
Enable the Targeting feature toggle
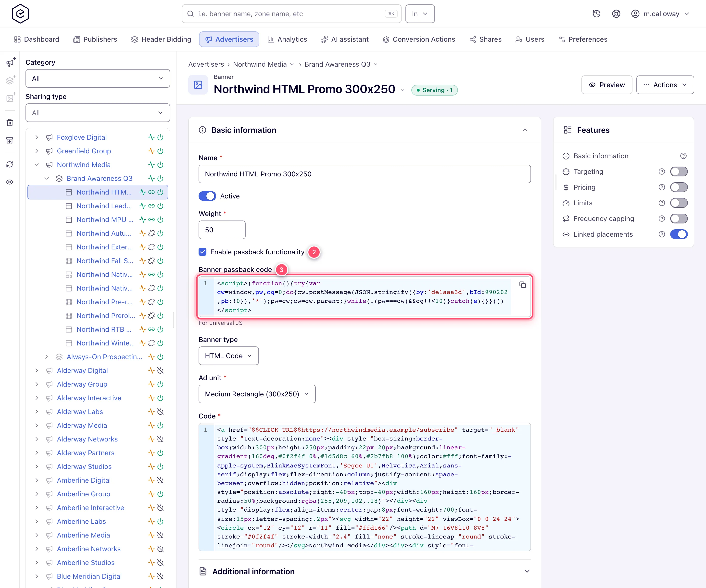[x=679, y=172]
